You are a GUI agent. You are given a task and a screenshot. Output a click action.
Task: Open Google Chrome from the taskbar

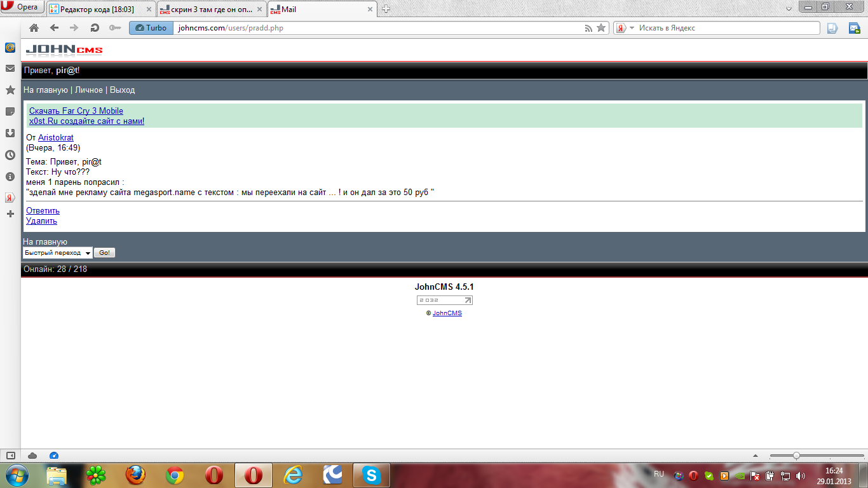tap(175, 475)
